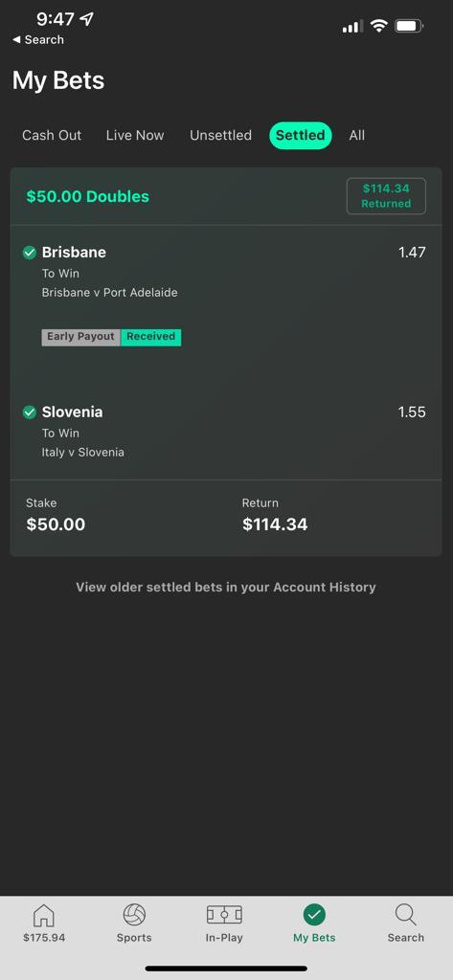Switch to the Unsettled tab
The width and height of the screenshot is (453, 980).
tap(221, 136)
